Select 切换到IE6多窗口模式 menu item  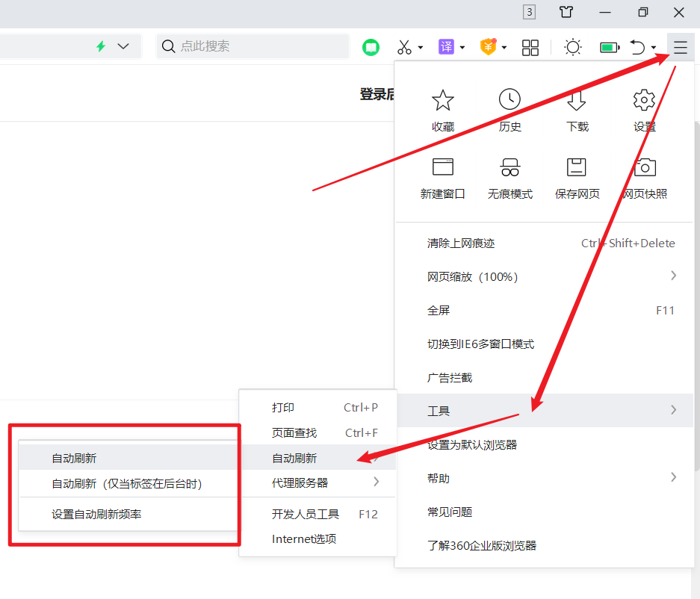[x=545, y=344]
